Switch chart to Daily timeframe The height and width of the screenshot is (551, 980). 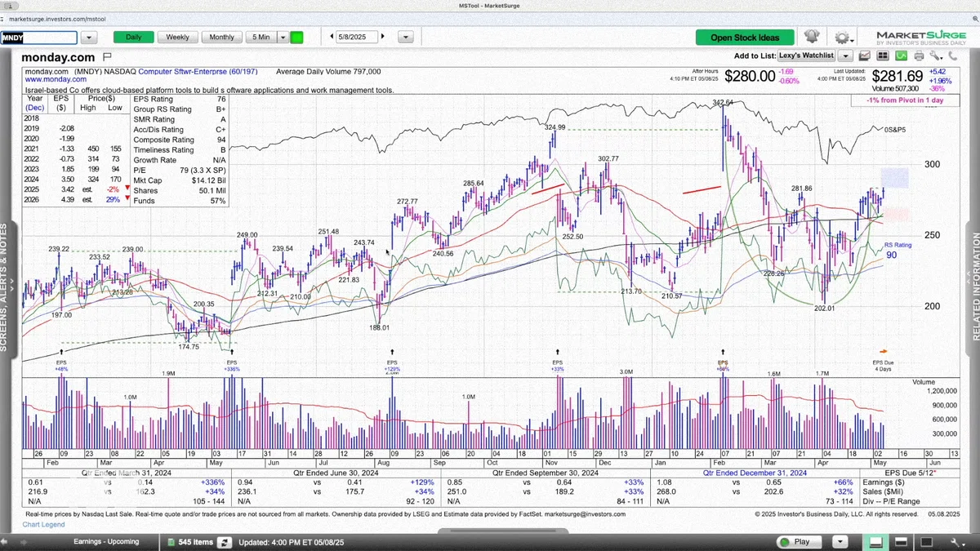pos(133,37)
